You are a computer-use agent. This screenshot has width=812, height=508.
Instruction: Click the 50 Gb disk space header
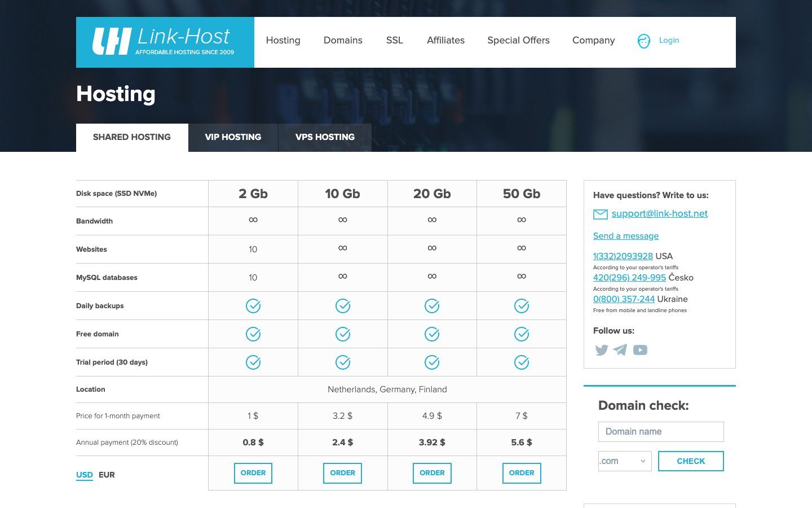pos(522,194)
